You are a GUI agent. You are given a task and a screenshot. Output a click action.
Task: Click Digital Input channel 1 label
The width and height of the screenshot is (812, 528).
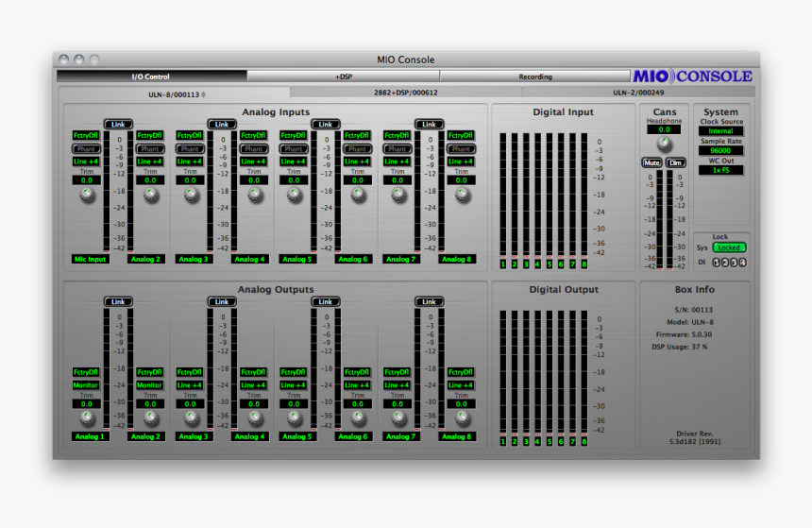pos(503,264)
